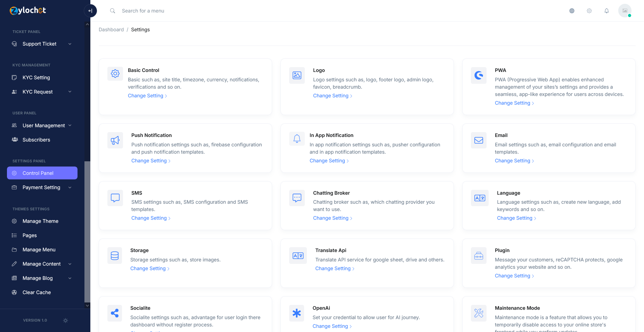Viewport: 644px width, 332px height.
Task: Click the Email envelope icon
Action: coord(479,140)
